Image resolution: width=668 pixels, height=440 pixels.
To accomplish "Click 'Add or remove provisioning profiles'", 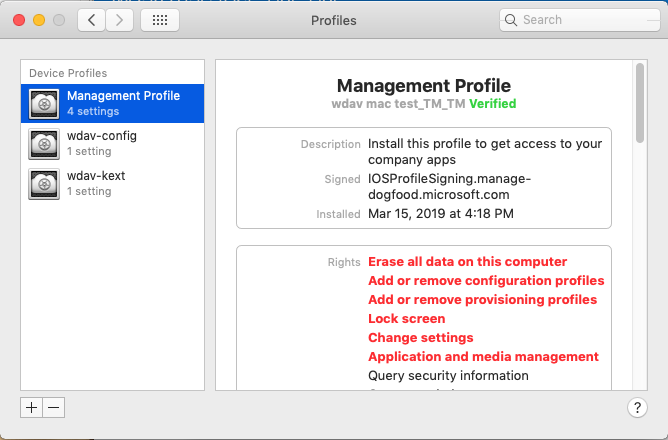I will (482, 299).
